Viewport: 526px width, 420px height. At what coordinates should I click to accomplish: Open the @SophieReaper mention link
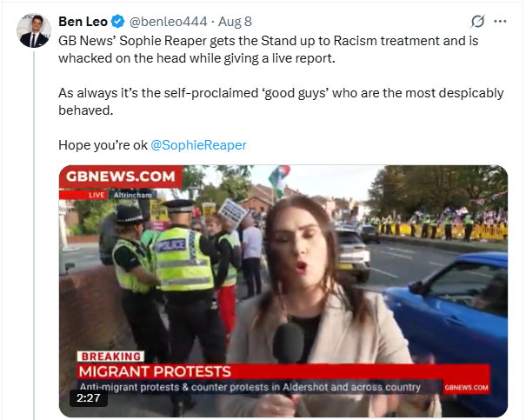coord(198,144)
